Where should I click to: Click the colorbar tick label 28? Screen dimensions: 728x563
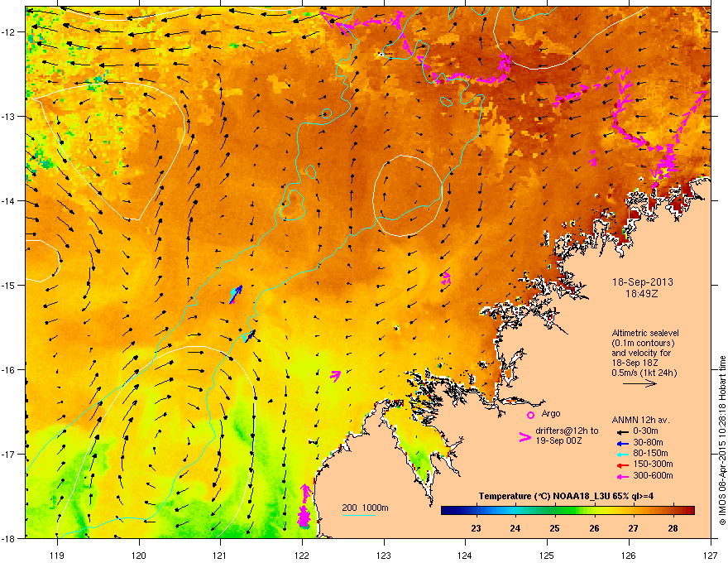[x=673, y=528]
